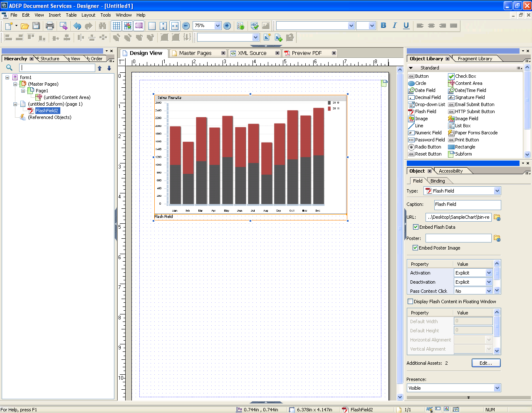
Task: Browse for Poster image file icon
Action: point(497,238)
